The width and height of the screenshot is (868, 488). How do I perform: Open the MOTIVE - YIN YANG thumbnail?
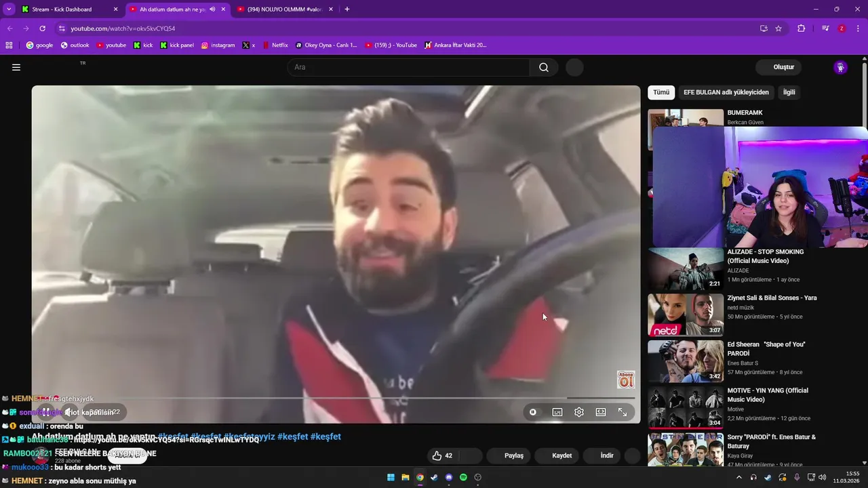click(x=686, y=407)
